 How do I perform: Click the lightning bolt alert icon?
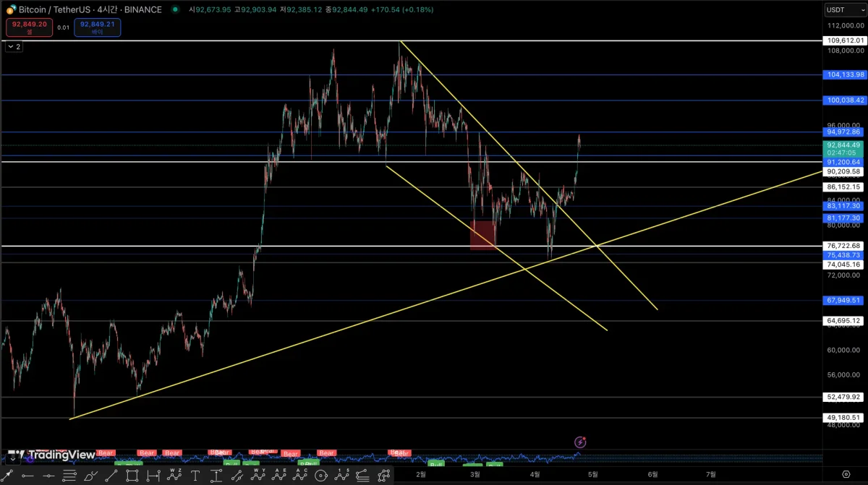(579, 442)
